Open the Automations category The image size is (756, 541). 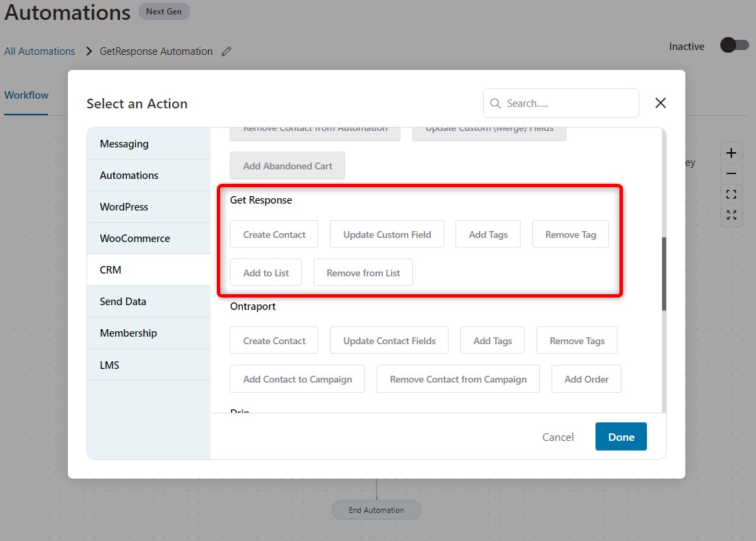point(148,176)
